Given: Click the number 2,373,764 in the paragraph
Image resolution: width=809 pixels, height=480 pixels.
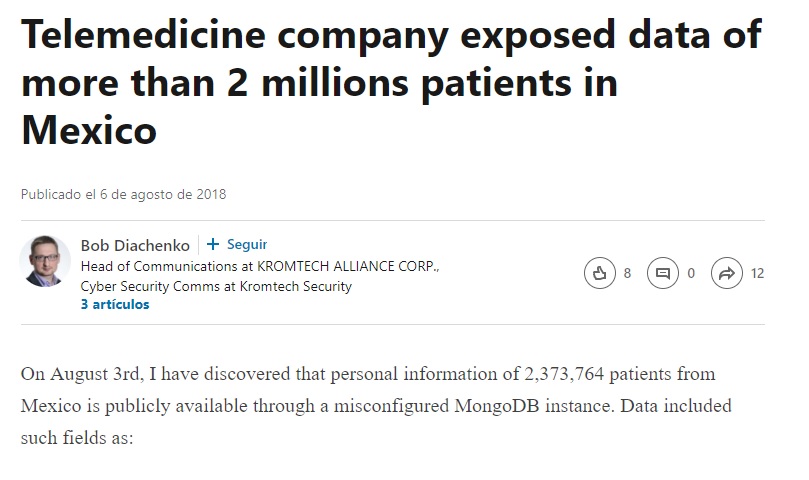Looking at the screenshot, I should pyautogui.click(x=564, y=374).
